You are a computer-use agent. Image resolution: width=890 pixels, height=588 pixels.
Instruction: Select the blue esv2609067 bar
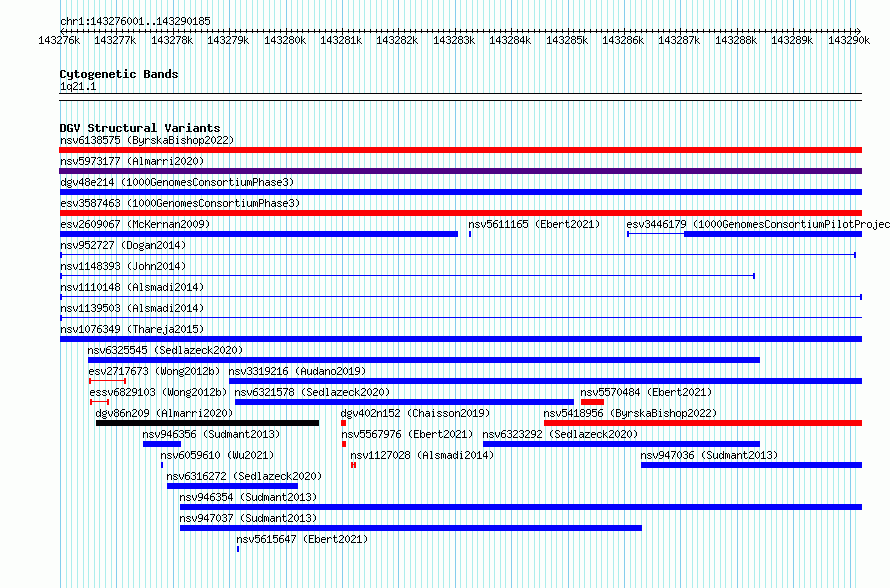pos(259,234)
